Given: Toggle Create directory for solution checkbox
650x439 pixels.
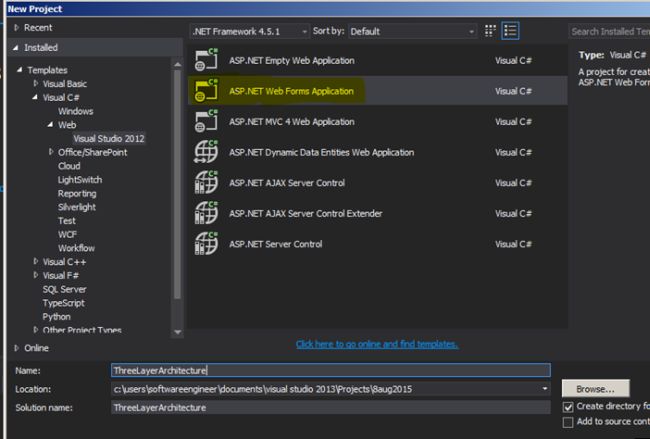Looking at the screenshot, I should (568, 407).
